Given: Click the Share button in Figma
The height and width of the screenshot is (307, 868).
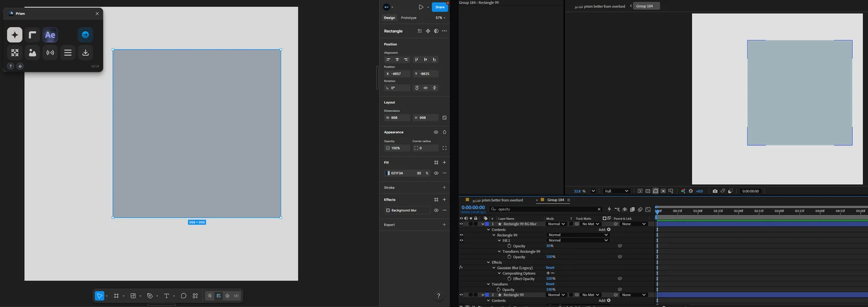Looking at the screenshot, I should coord(440,7).
